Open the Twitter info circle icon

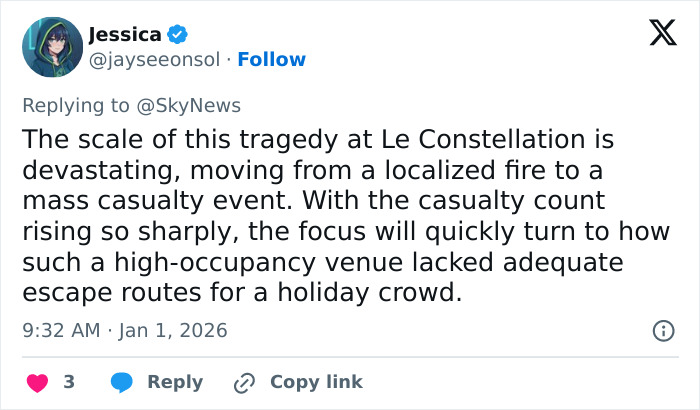662,330
